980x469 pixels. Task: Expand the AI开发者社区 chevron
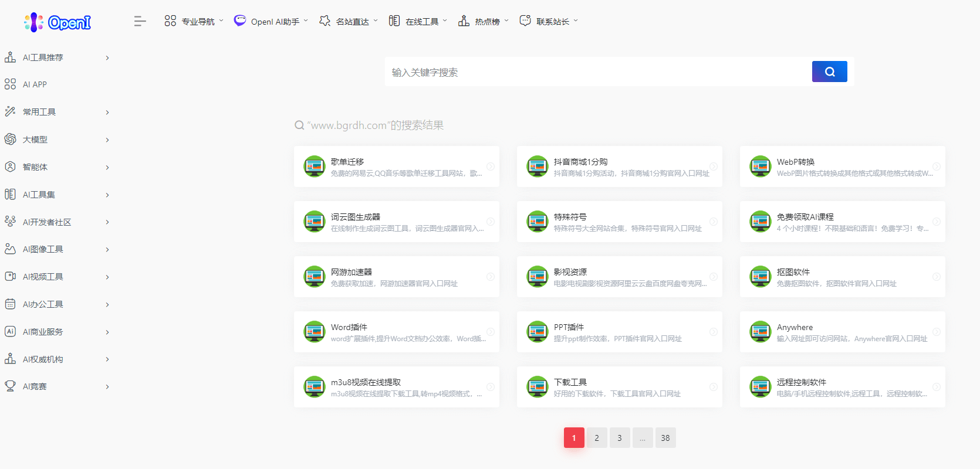point(107,222)
